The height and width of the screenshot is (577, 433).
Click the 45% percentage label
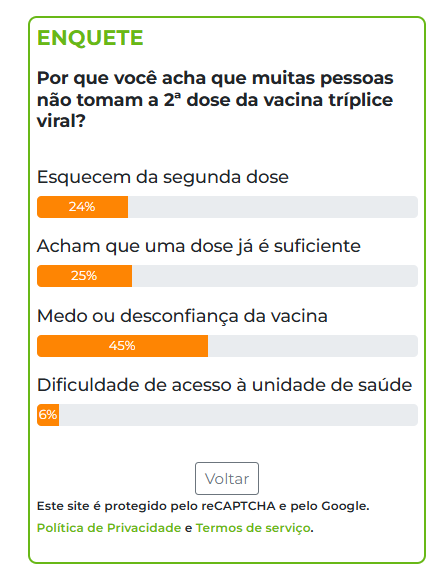point(122,346)
